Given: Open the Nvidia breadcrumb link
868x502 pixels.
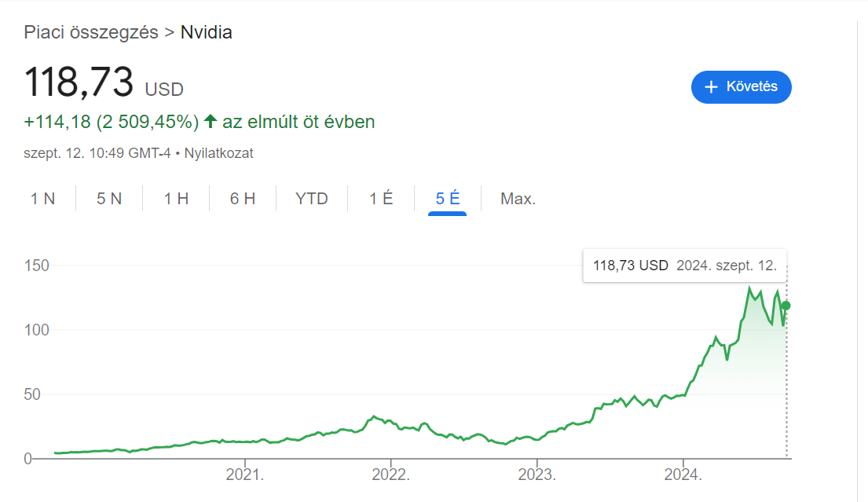Looking at the screenshot, I should pyautogui.click(x=206, y=32).
